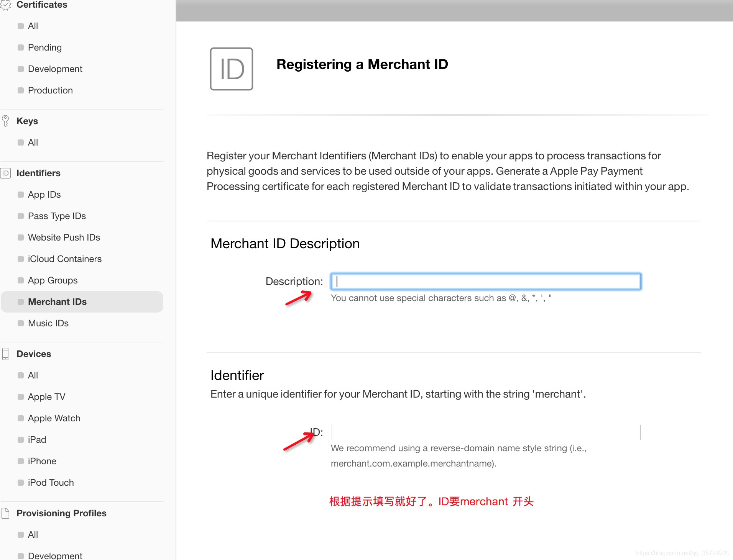Click the Identifier section heading

pos(237,375)
